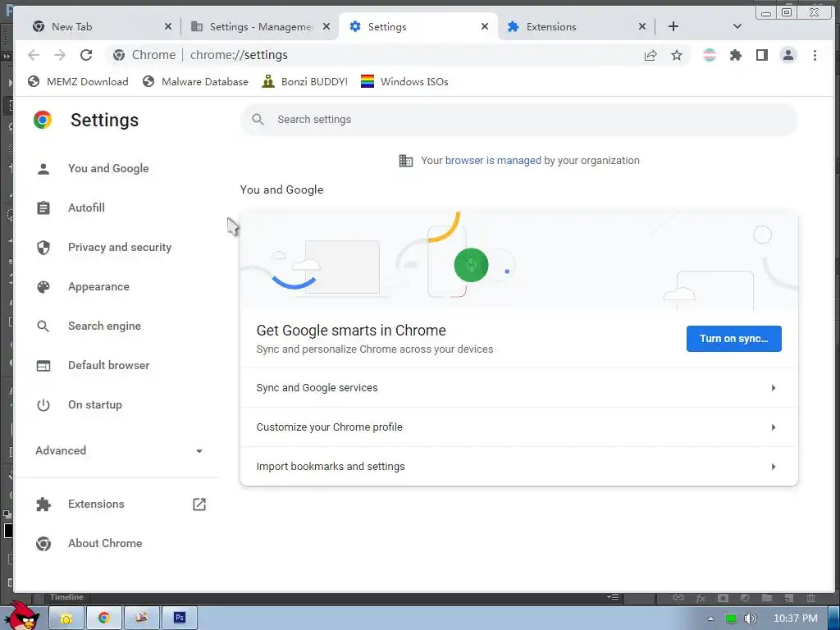Open the Extensions puzzle-piece menu in toolbar
Image resolution: width=840 pixels, height=630 pixels.
tap(736, 55)
